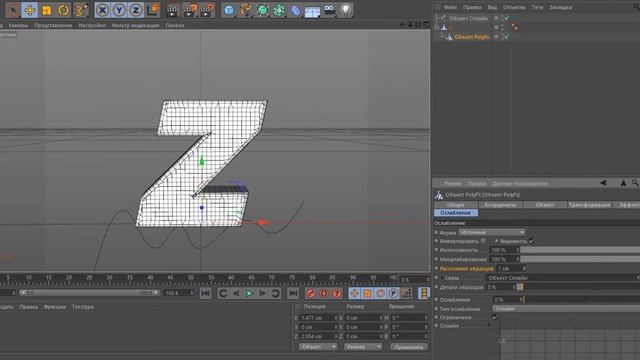Open the generators palette (green cube)
The height and width of the screenshot is (360, 640).
point(262,10)
